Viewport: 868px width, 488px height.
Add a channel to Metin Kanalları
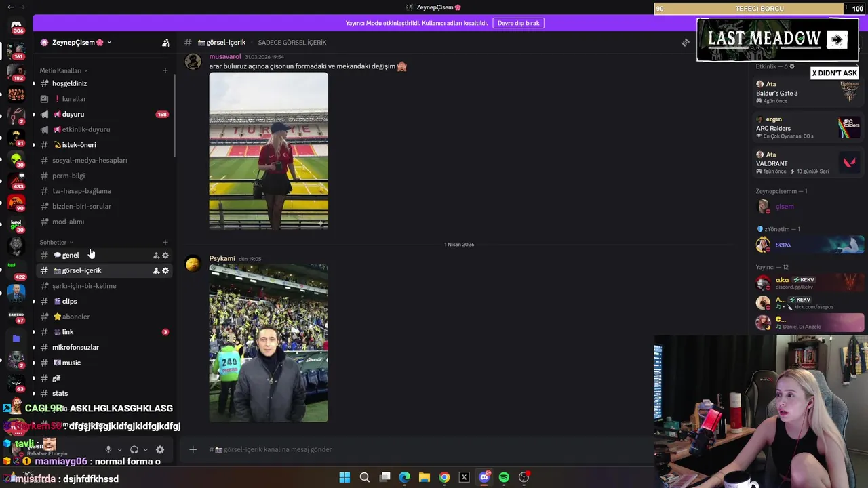(165, 70)
